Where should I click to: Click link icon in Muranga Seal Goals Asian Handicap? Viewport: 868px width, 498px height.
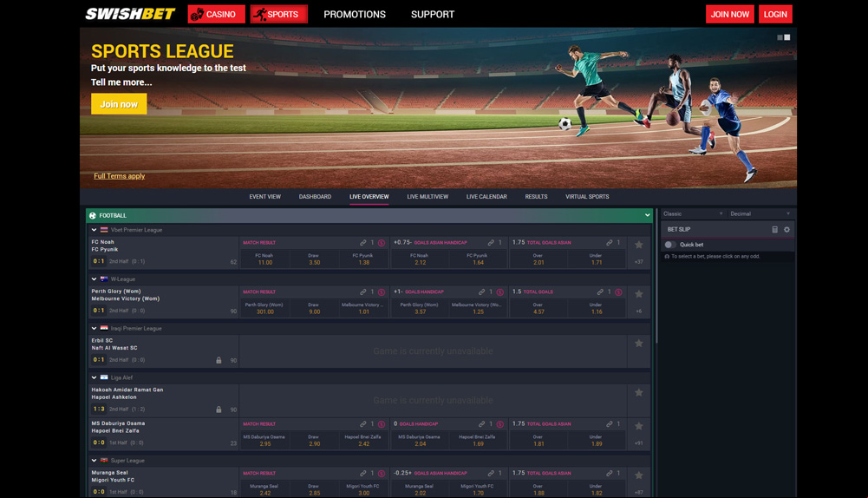click(x=491, y=473)
